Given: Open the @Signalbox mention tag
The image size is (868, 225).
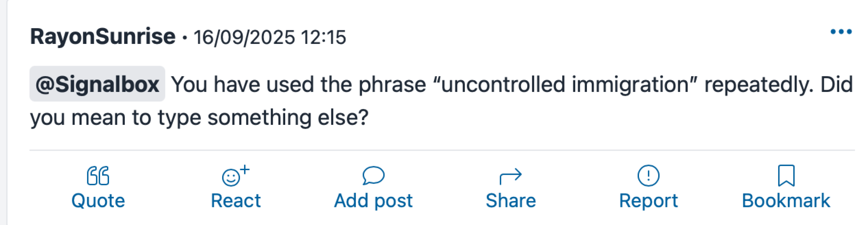Looking at the screenshot, I should pos(97,84).
